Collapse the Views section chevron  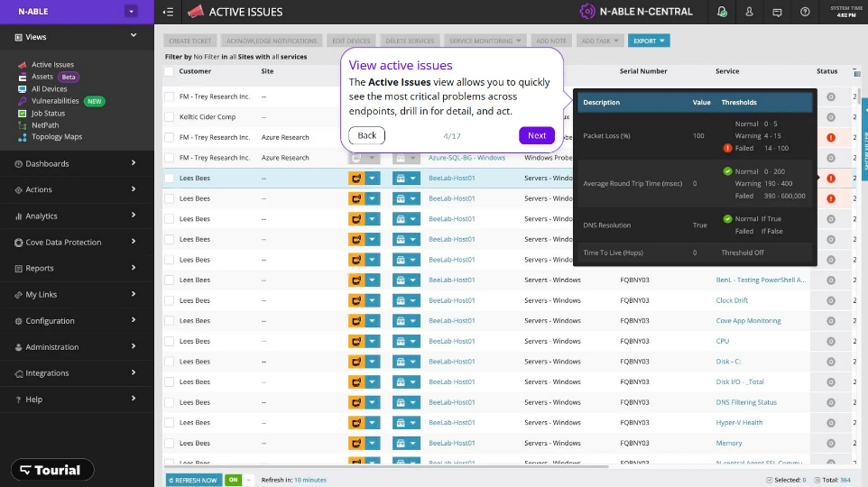(x=134, y=35)
